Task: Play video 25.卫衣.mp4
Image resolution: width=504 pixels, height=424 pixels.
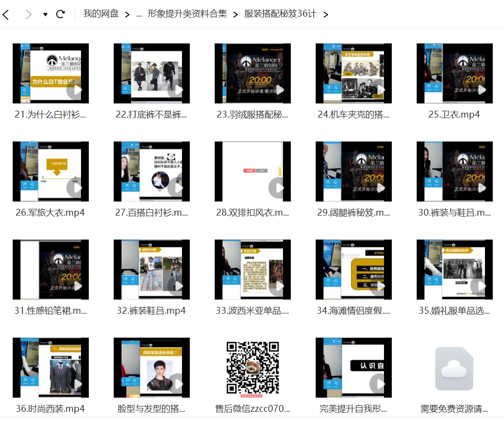Action: [455, 73]
